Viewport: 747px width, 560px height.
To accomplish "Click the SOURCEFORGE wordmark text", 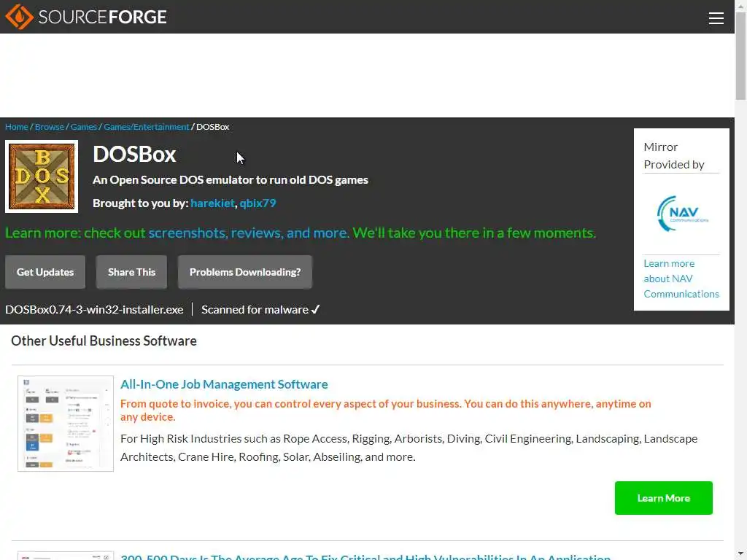I will click(102, 17).
